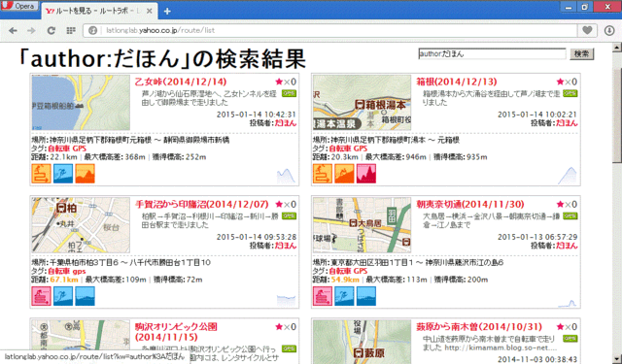Go back to previous page
This screenshot has width=622, height=364.
(13, 30)
